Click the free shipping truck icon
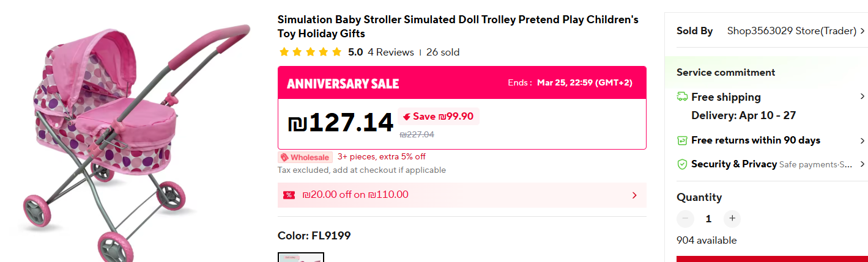The image size is (868, 262). tap(682, 96)
